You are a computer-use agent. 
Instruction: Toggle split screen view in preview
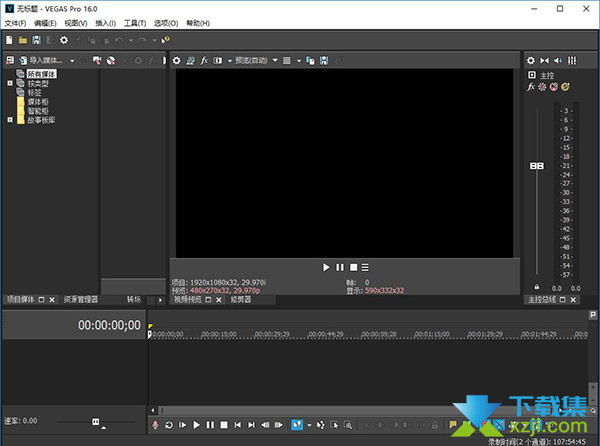pos(218,60)
